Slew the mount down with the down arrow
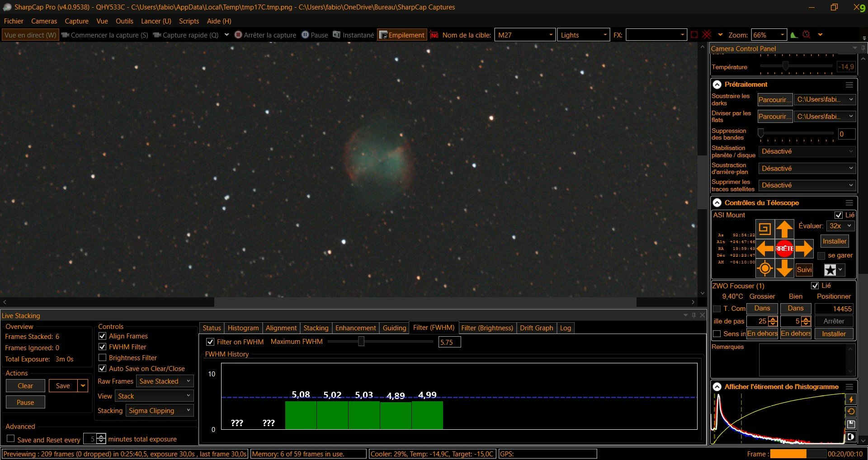868x460 pixels. [784, 268]
